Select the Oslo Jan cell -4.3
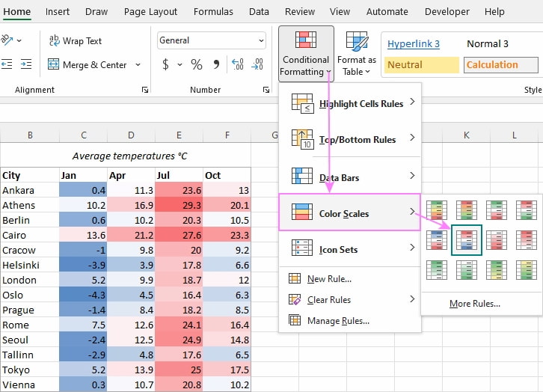Viewport: 543px width, 392px height. pos(83,295)
